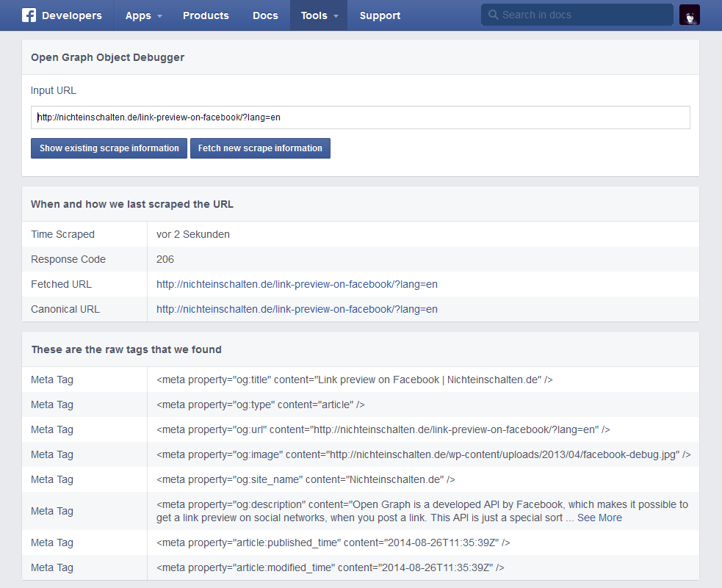Select the 'vor 2 Sekunden' time value
The image size is (722, 588).
[193, 234]
